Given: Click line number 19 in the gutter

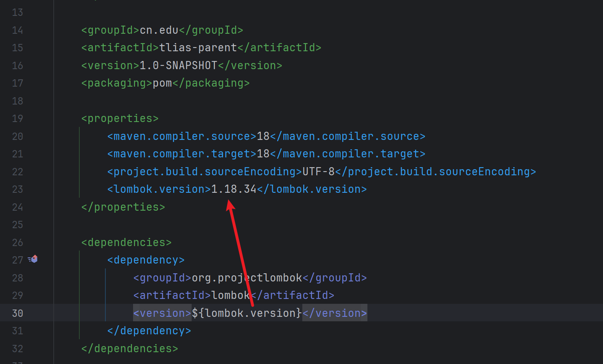Looking at the screenshot, I should [17, 118].
